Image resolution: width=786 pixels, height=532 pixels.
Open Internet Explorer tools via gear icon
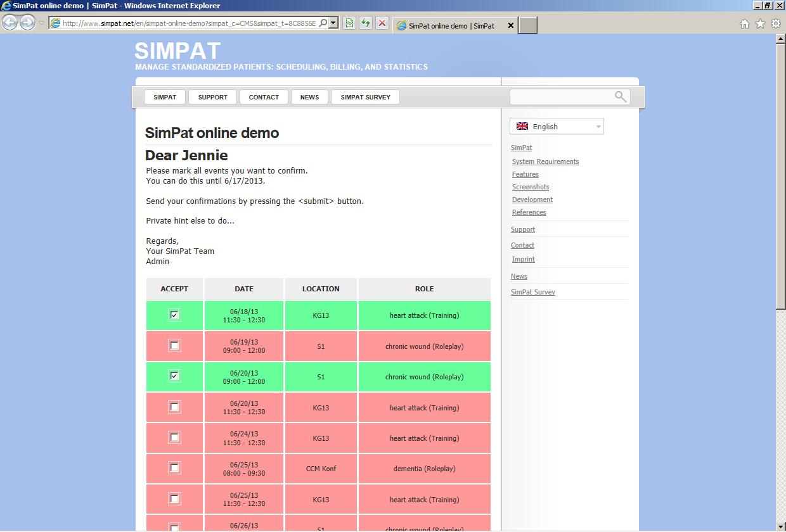point(775,22)
